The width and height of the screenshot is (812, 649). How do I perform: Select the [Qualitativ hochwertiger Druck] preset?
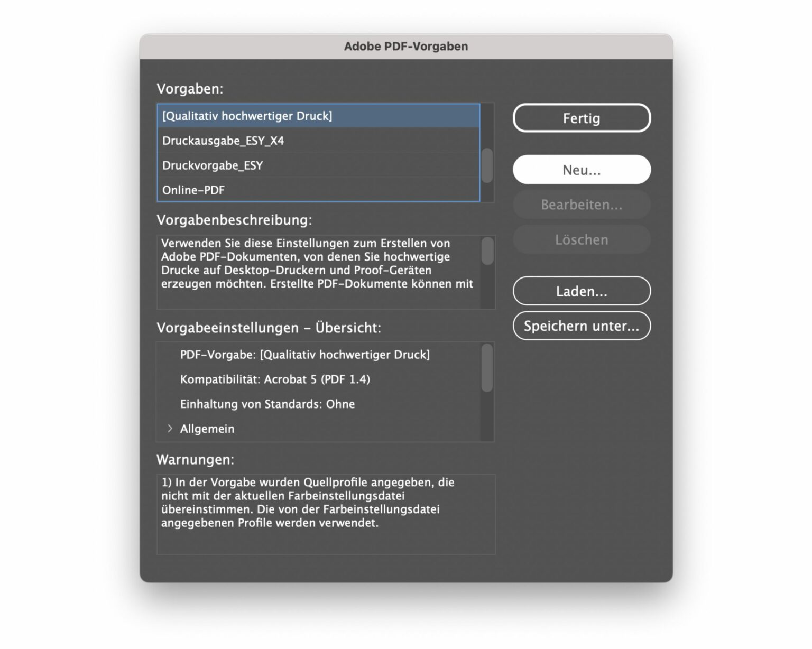point(318,116)
